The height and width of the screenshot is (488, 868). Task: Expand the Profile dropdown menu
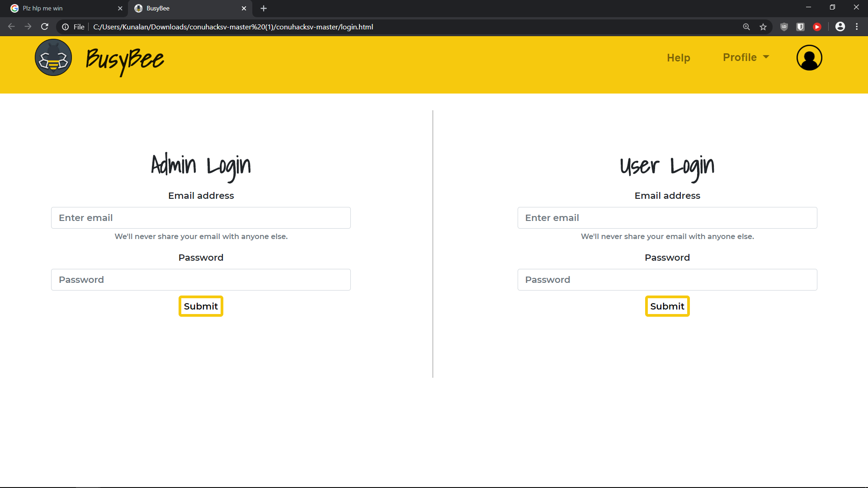coord(745,57)
